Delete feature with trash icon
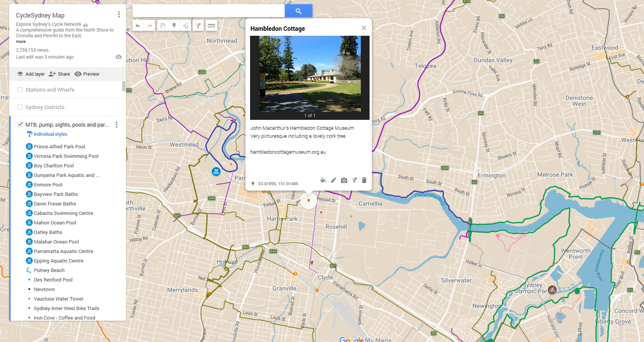This screenshot has width=644, height=342. coord(364,180)
